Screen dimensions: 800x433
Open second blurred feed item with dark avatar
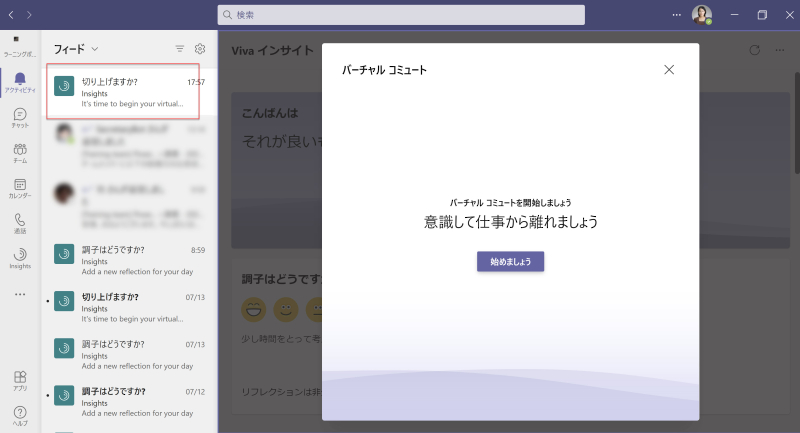tap(130, 206)
